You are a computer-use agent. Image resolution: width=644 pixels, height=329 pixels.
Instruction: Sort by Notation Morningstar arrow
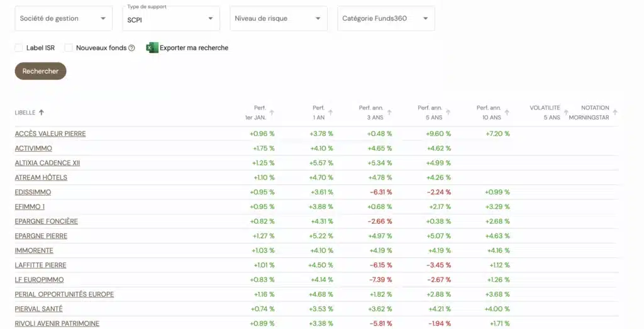pyautogui.click(x=615, y=113)
